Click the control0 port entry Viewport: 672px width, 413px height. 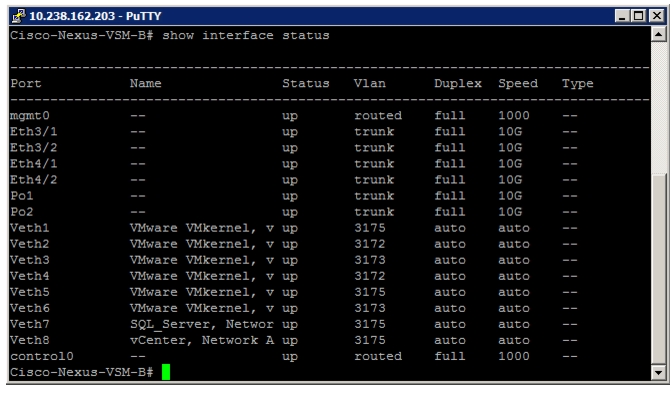[x=42, y=356]
